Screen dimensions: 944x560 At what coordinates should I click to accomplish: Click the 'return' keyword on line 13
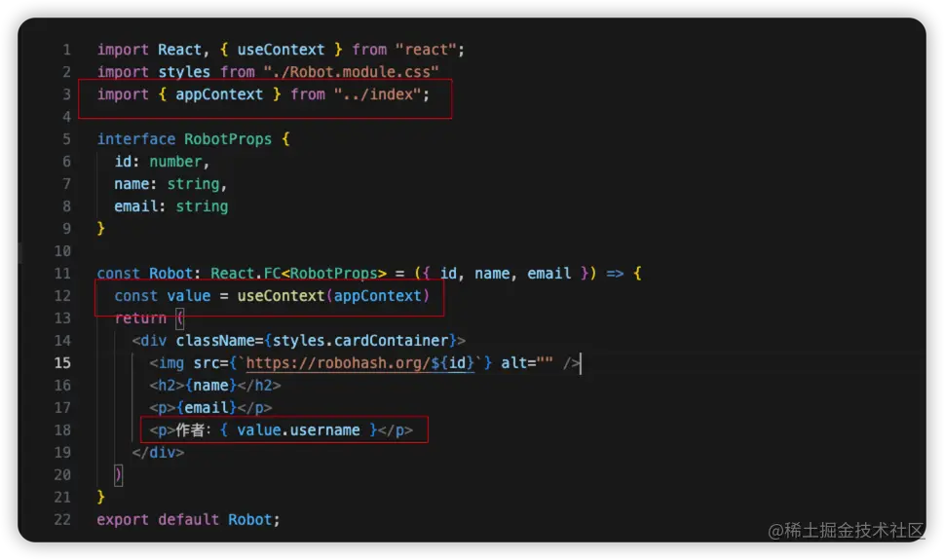click(140, 317)
